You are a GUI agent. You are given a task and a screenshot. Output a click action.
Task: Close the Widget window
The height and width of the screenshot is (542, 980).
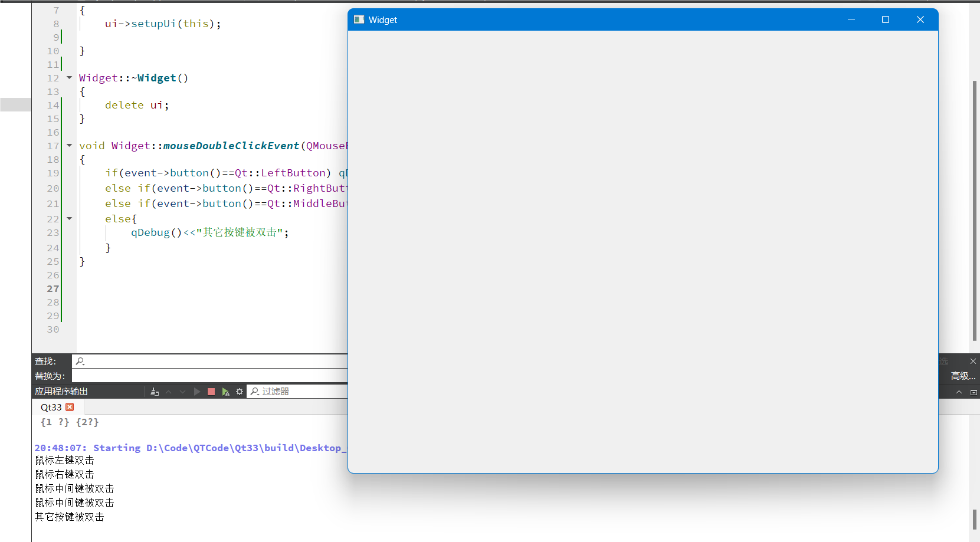point(920,19)
